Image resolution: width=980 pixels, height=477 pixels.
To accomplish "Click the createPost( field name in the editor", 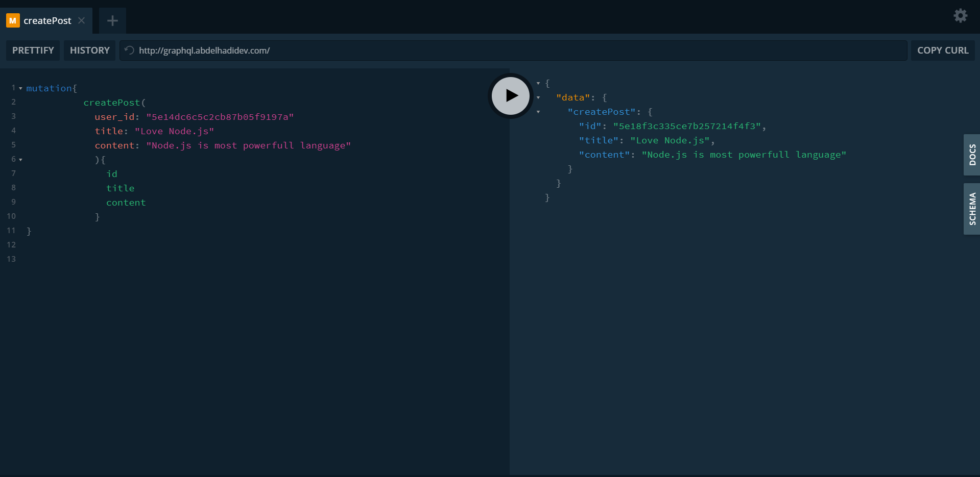I will [114, 103].
